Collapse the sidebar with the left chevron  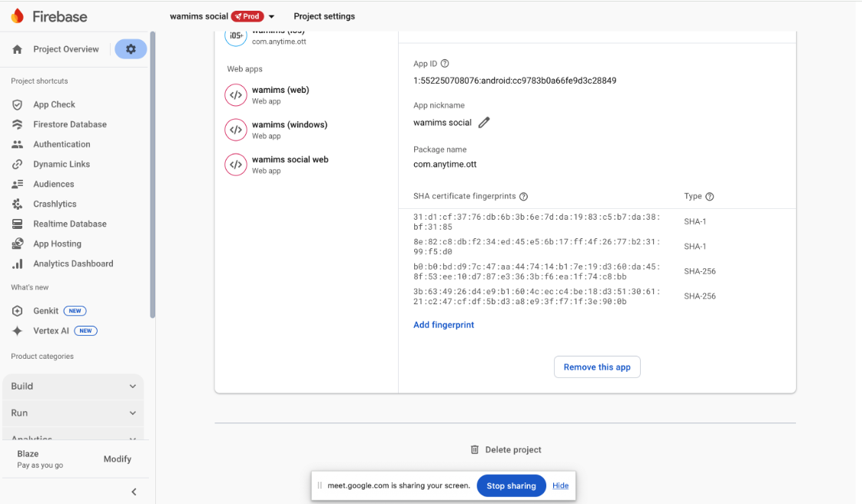point(134,492)
